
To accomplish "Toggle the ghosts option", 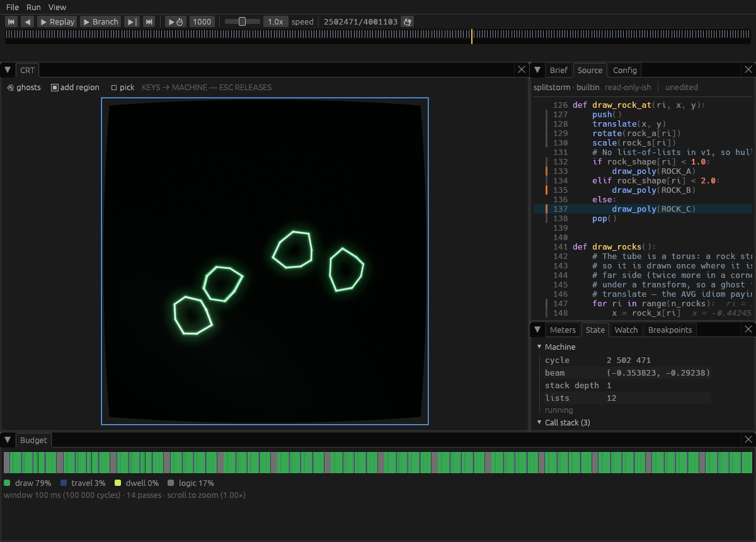I will [24, 88].
